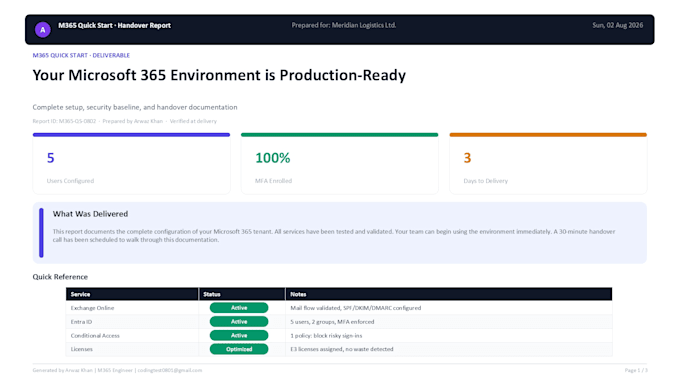The height and width of the screenshot is (383, 680).
Task: Select the 'M365 Quick Start · Handover Report' header title
Action: tap(114, 25)
